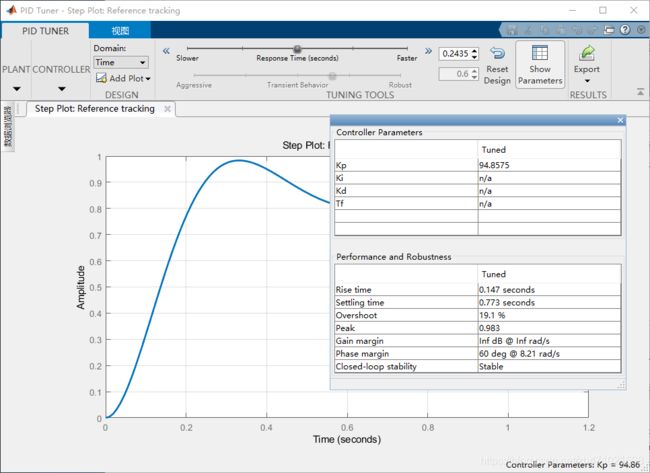Increase response time with right double arrow
This screenshot has width=650, height=473.
(x=428, y=51)
